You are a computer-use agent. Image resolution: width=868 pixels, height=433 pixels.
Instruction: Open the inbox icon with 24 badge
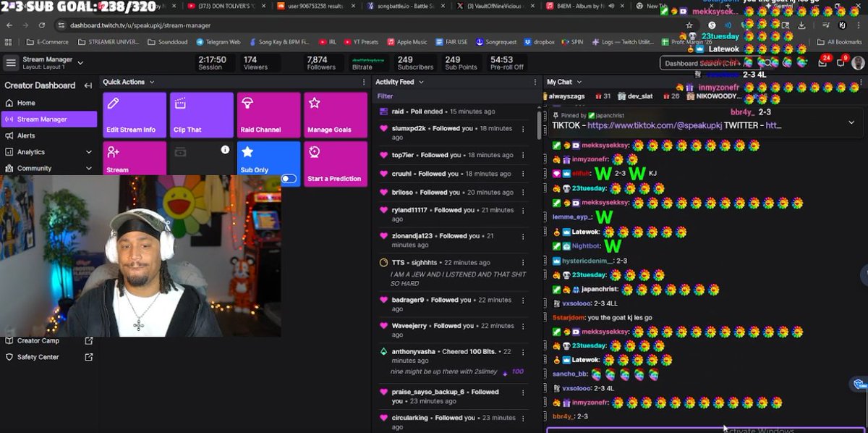tap(823, 63)
